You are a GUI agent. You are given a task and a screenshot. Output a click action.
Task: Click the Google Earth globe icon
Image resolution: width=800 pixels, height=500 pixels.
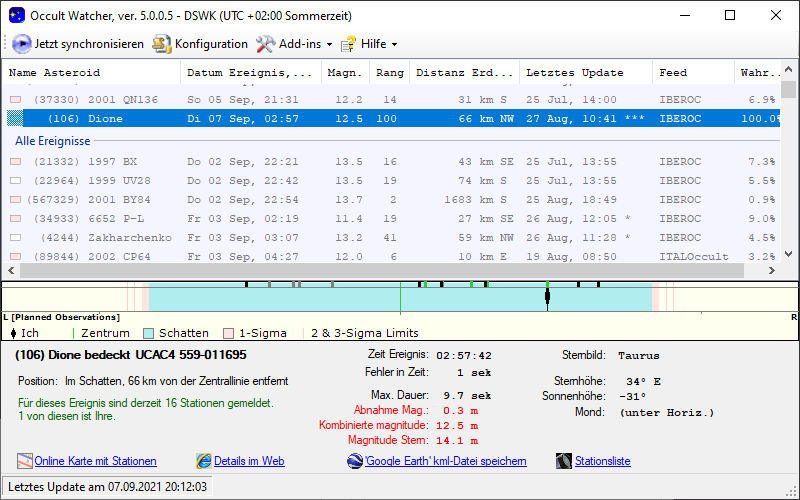[x=354, y=461]
